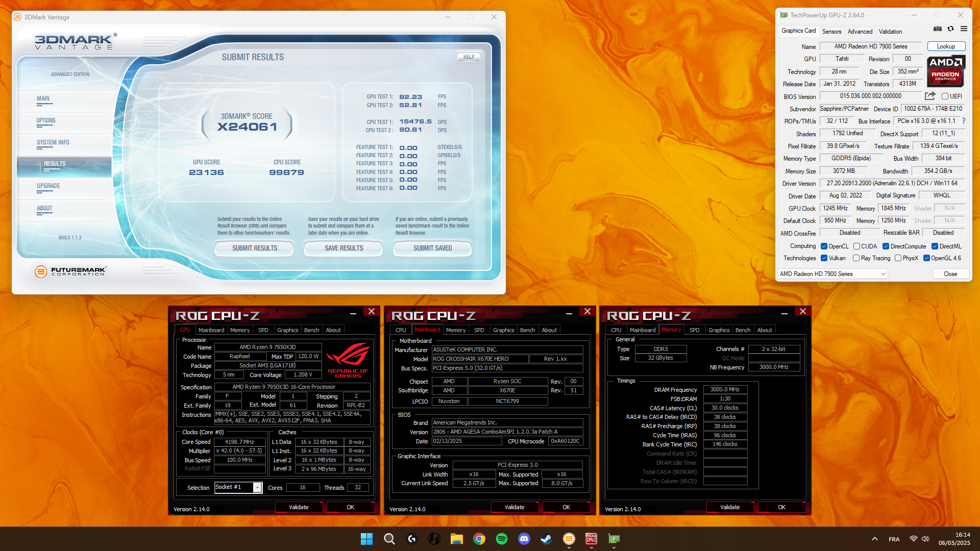Take GPU-Z screenshot with camera icon
This screenshot has height=551, width=980.
click(938, 29)
